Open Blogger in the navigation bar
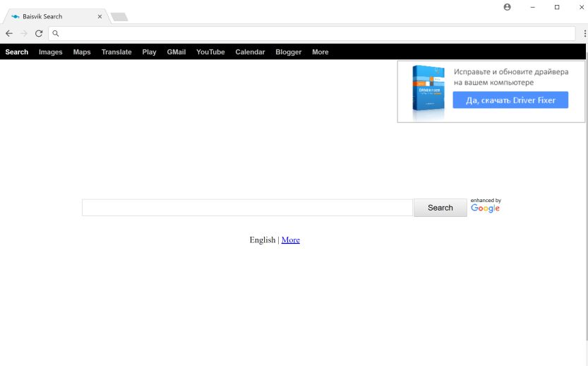588x366 pixels. click(x=289, y=52)
